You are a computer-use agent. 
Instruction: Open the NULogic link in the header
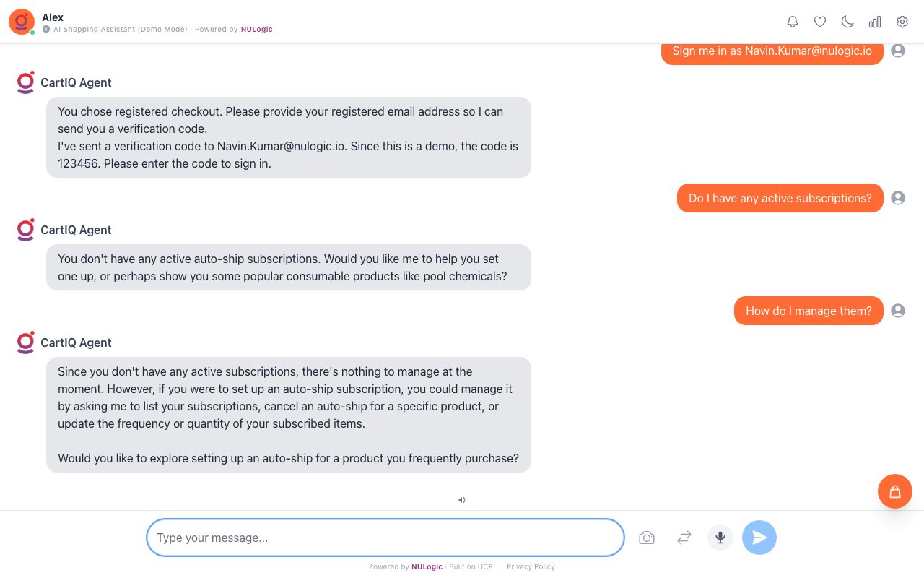tap(256, 30)
